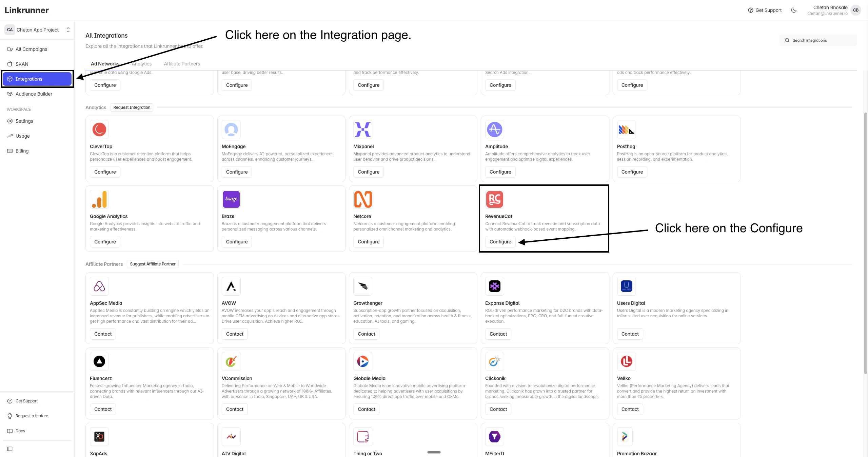The width and height of the screenshot is (868, 457).
Task: Open Audience Builder in the sidebar
Action: tap(34, 94)
